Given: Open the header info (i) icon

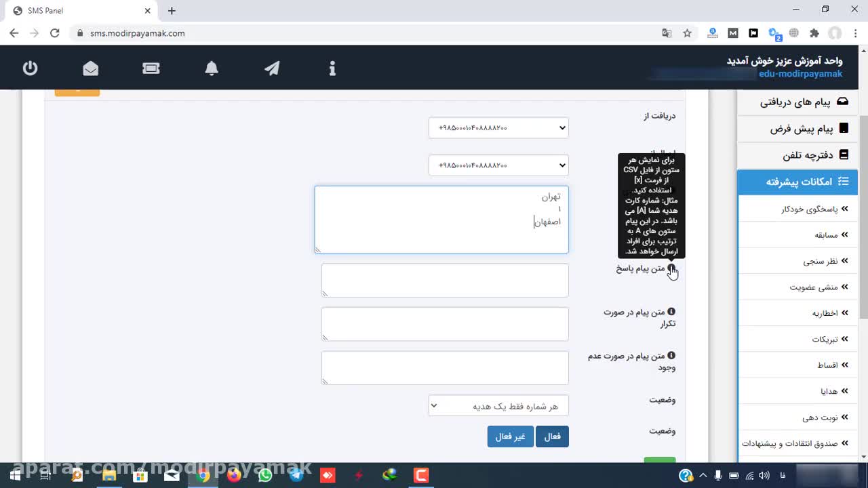Looking at the screenshot, I should [332, 68].
